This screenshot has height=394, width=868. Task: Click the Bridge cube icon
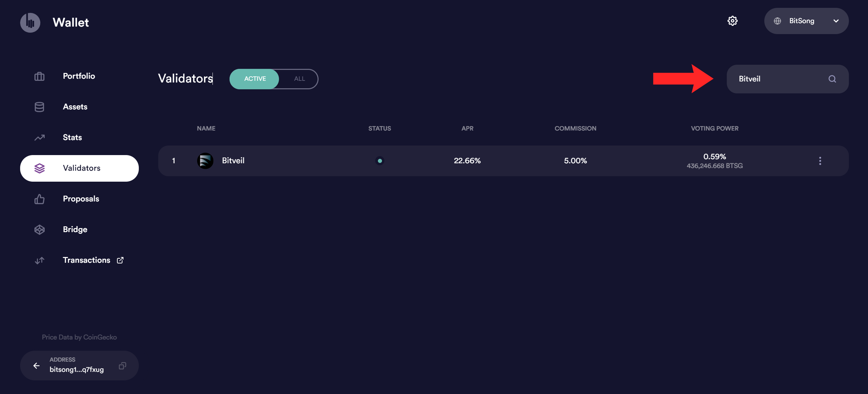click(x=40, y=229)
